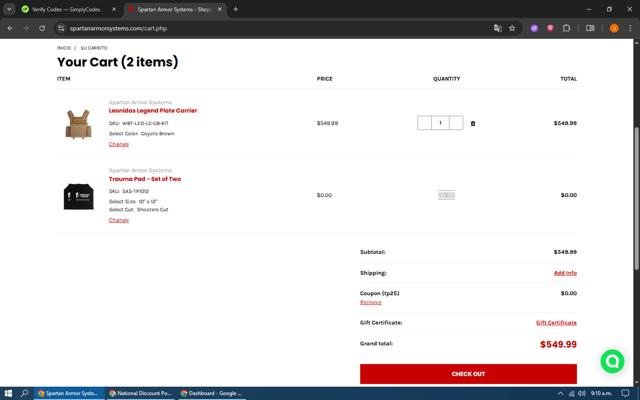The image size is (640, 400).
Task: Go back to previous page
Action: point(10,28)
